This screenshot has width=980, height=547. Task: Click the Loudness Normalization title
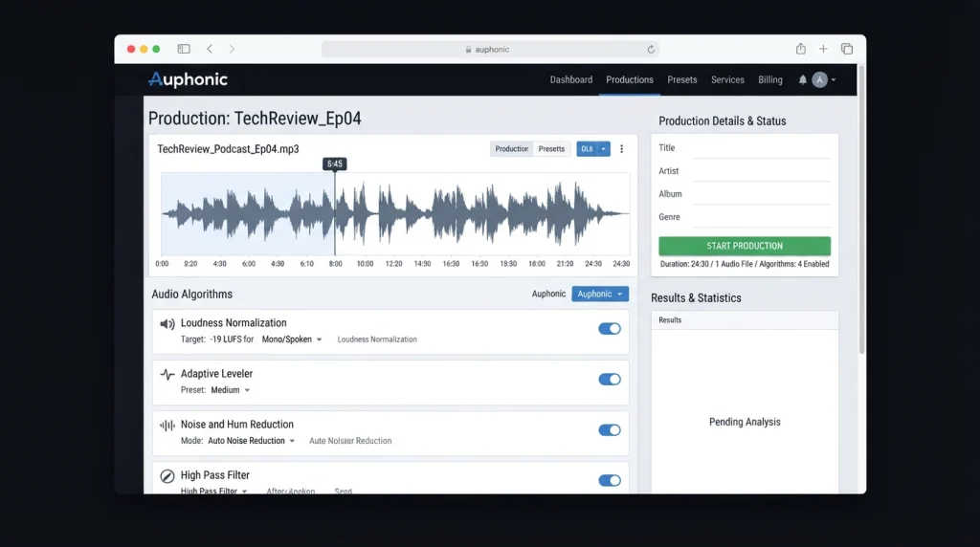pos(234,323)
